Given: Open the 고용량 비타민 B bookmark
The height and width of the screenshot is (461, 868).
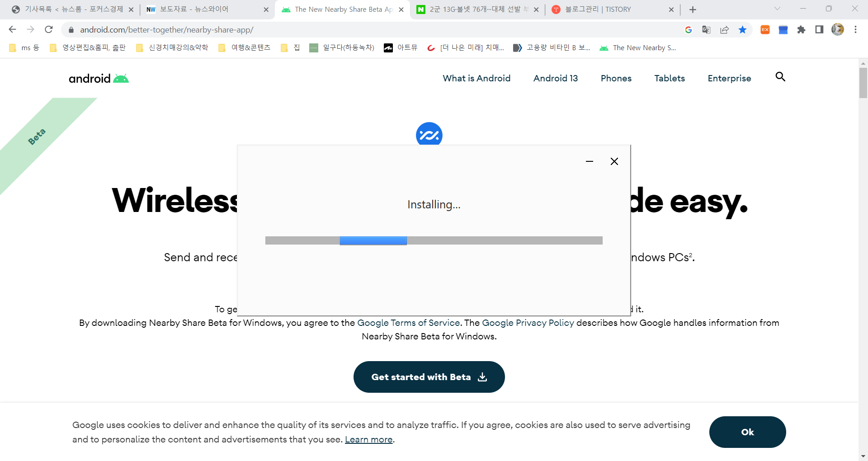Looking at the screenshot, I should (552, 48).
